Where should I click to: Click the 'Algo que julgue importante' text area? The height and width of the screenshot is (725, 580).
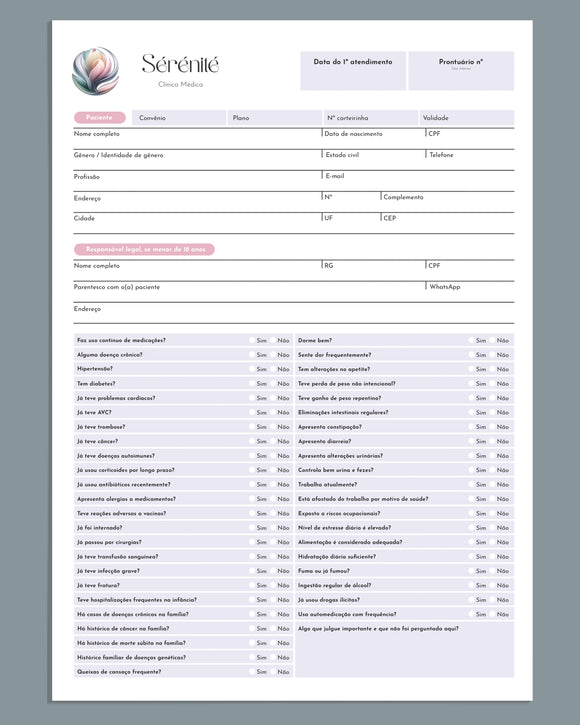[x=405, y=650]
